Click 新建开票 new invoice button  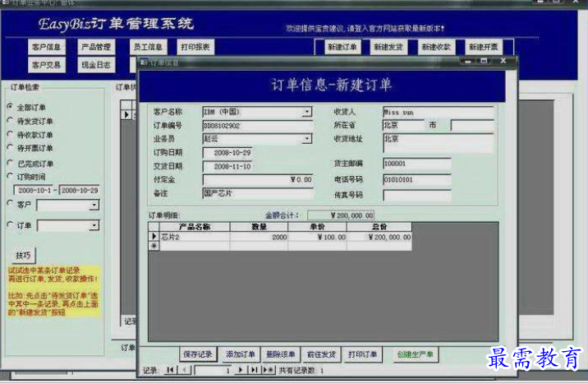[484, 48]
